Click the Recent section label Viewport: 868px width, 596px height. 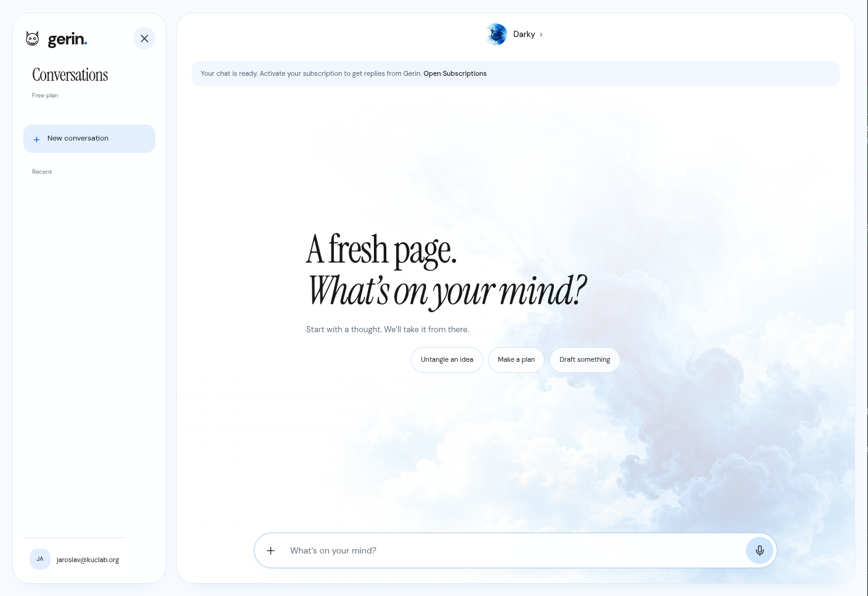pyautogui.click(x=42, y=172)
